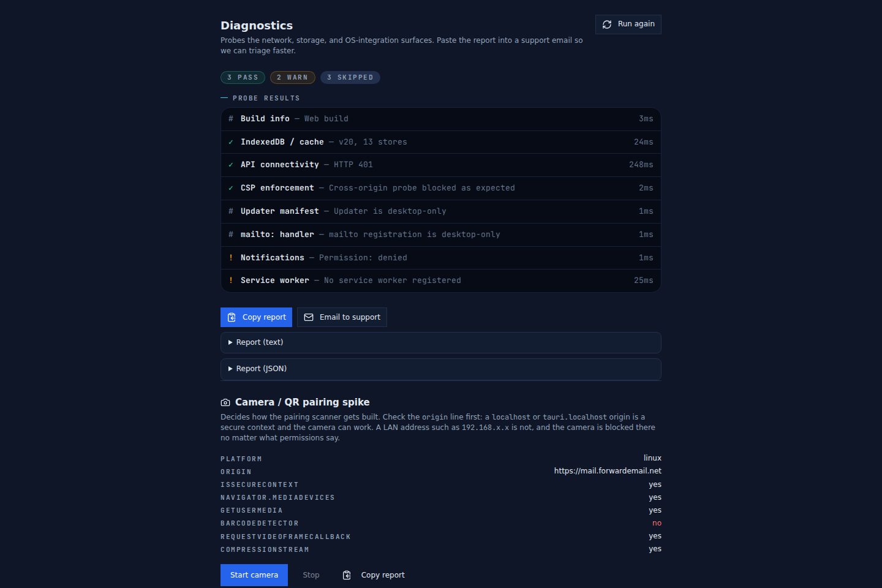882x588 pixels.
Task: Click the "linux" platform value
Action: 652,458
